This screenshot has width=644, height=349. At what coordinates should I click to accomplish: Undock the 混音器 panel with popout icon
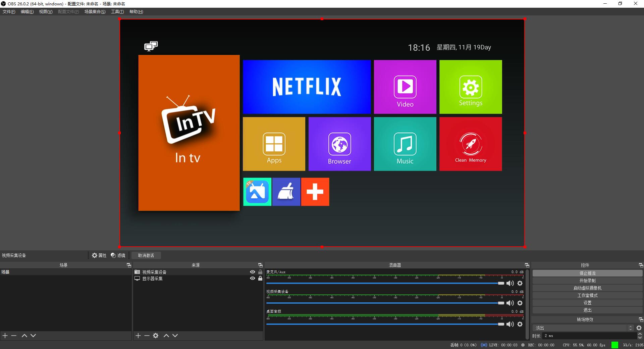[527, 265]
